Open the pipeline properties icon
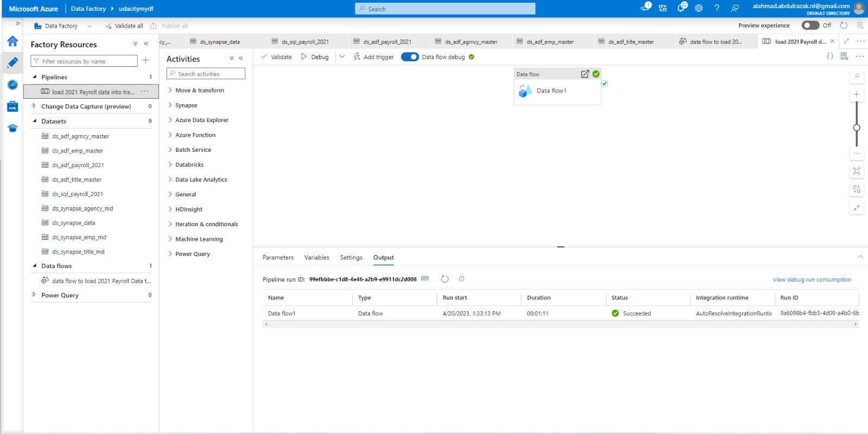Viewport: 868px width, 434px height. pos(844,56)
